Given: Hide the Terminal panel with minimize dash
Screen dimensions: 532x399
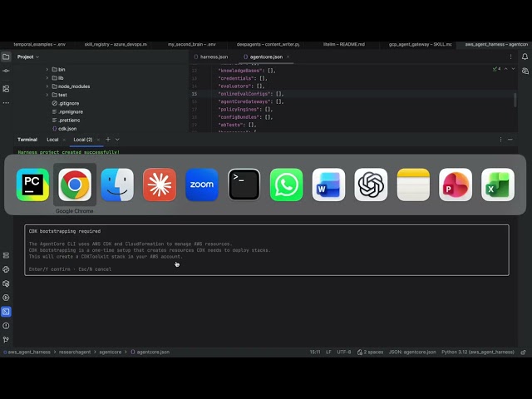Looking at the screenshot, I should 510,140.
